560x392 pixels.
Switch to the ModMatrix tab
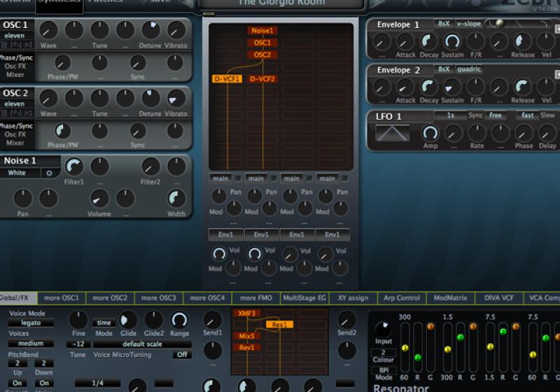449,297
